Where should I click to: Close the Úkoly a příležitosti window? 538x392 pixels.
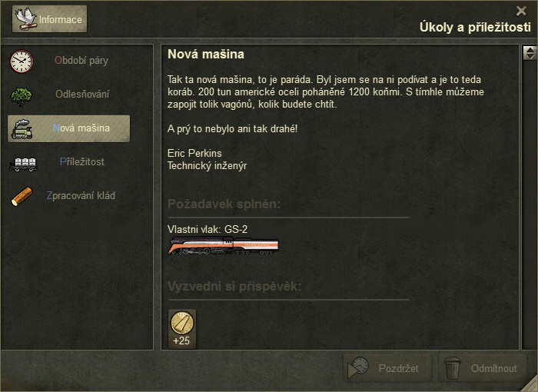(521, 11)
